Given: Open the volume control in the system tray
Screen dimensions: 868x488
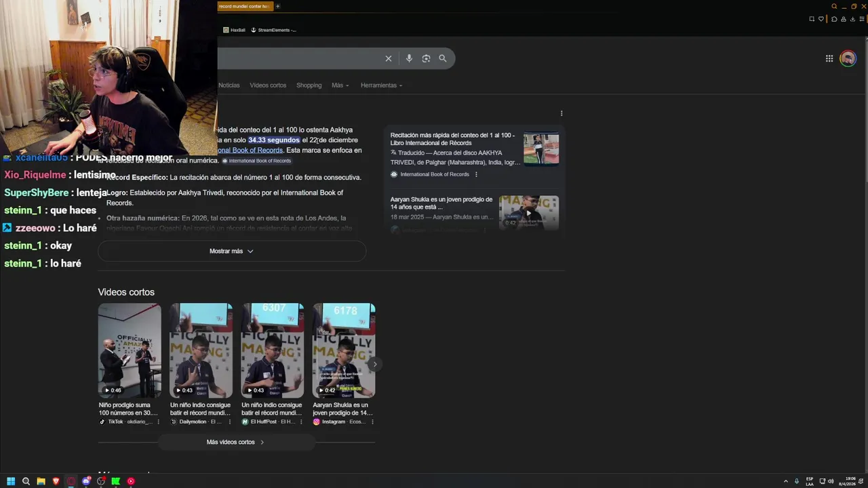Looking at the screenshot, I should coord(831,481).
